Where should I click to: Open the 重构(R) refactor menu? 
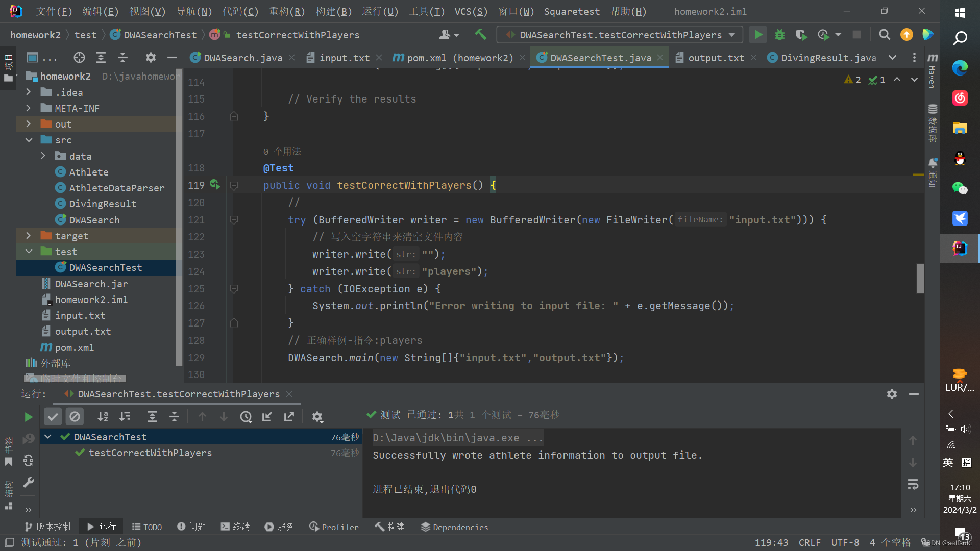click(x=287, y=11)
